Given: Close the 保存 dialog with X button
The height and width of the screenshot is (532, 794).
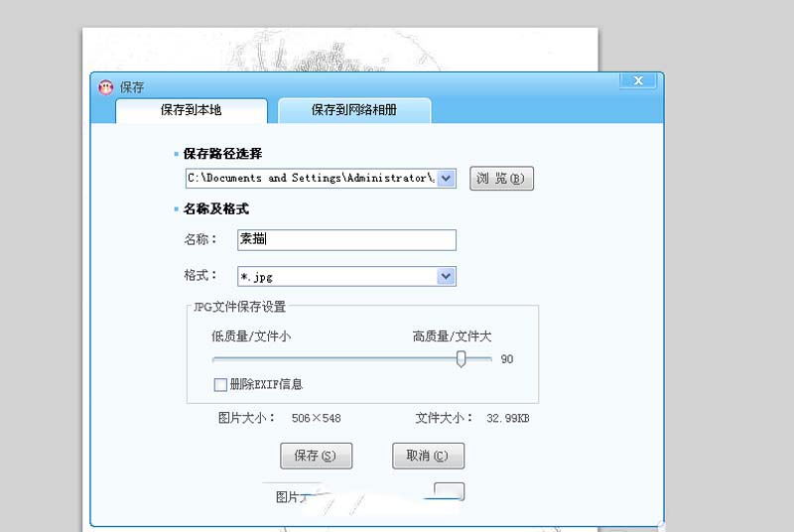Looking at the screenshot, I should pyautogui.click(x=638, y=80).
